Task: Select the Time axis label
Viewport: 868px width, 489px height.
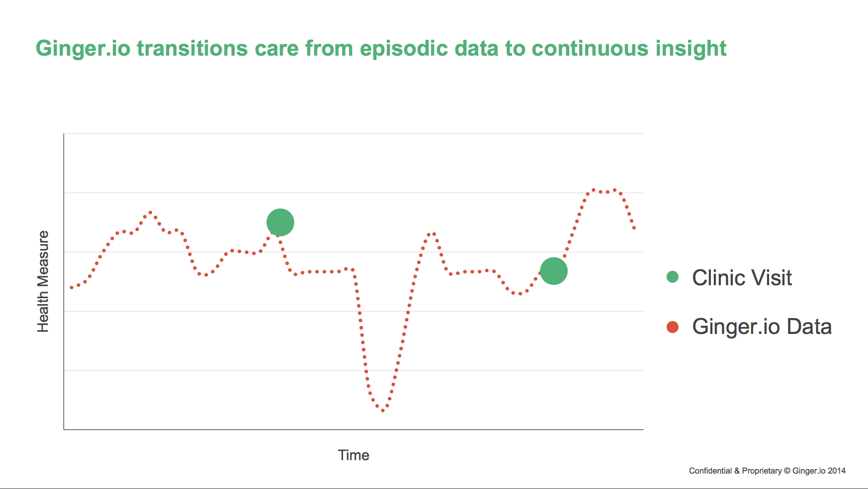Action: (353, 455)
